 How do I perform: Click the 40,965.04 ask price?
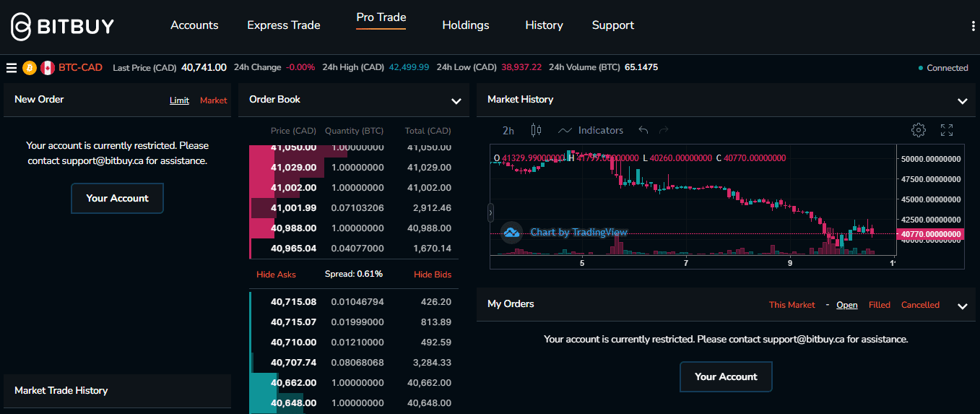tap(293, 248)
